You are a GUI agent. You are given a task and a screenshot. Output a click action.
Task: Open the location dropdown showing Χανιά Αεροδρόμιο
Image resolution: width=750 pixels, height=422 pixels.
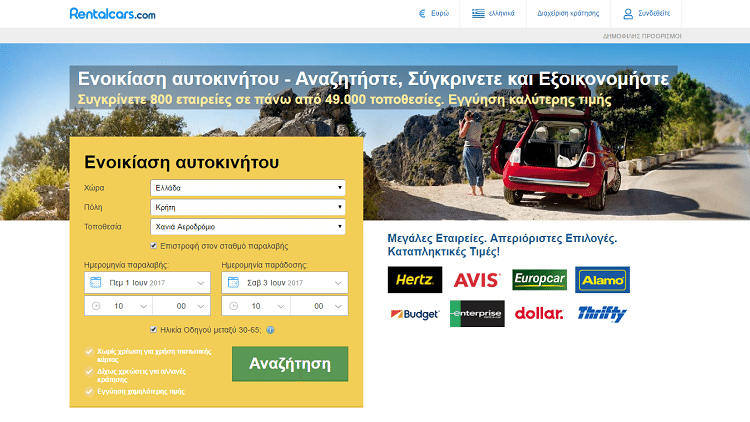pyautogui.click(x=248, y=227)
